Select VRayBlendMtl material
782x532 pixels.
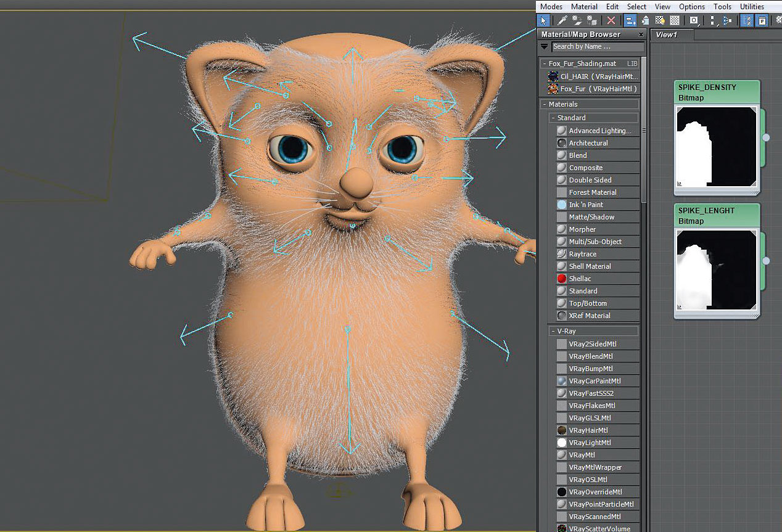pos(597,356)
